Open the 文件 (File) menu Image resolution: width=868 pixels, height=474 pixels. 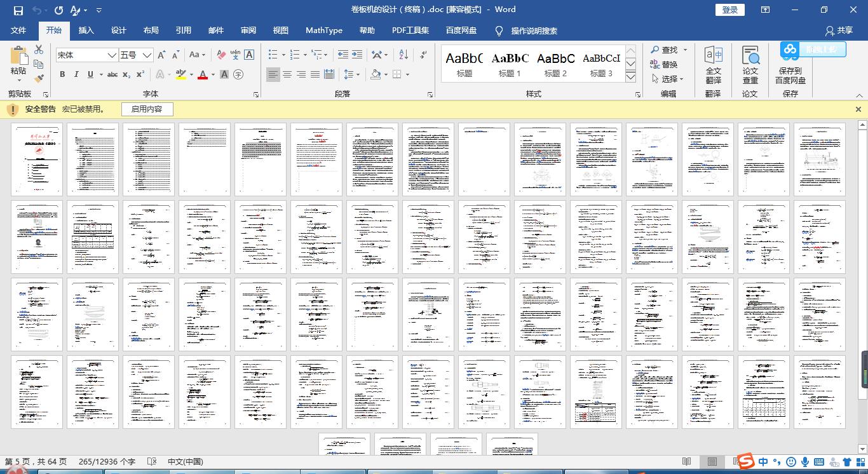click(18, 30)
